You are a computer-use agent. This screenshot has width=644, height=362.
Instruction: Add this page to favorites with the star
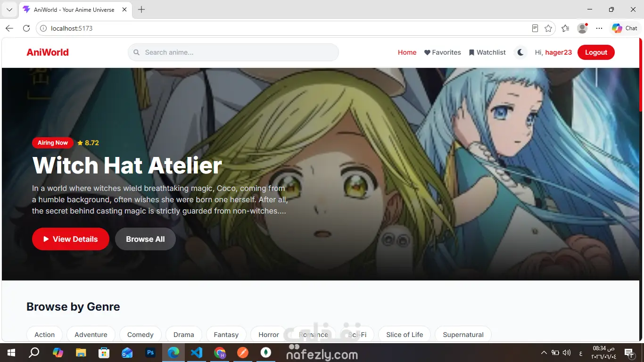[548, 28]
